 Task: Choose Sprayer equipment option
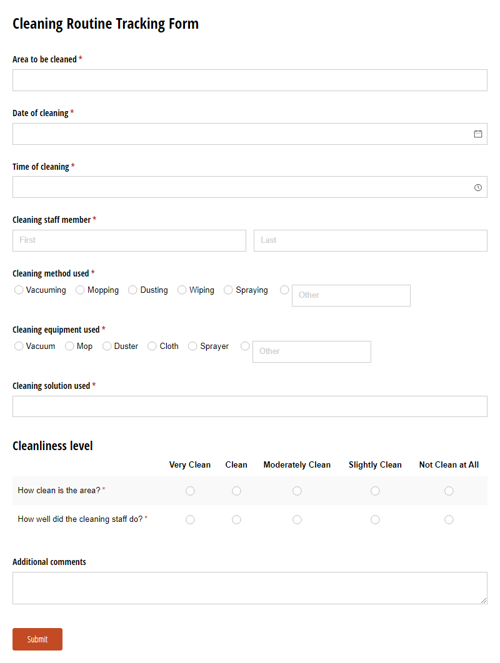(x=192, y=346)
